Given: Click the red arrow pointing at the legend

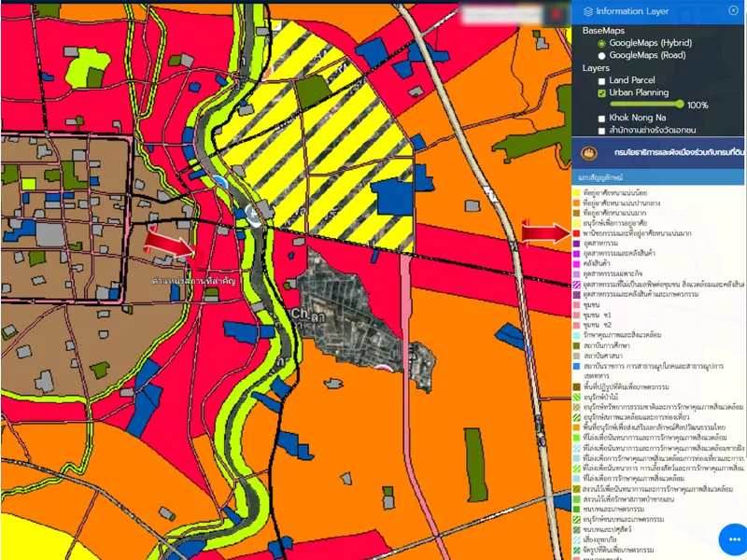Looking at the screenshot, I should coord(543,232).
